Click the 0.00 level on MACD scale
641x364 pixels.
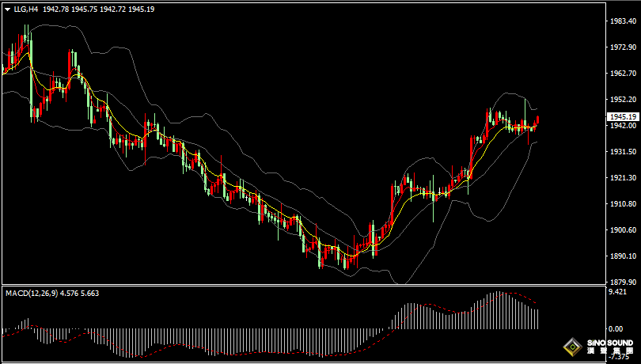click(613, 328)
